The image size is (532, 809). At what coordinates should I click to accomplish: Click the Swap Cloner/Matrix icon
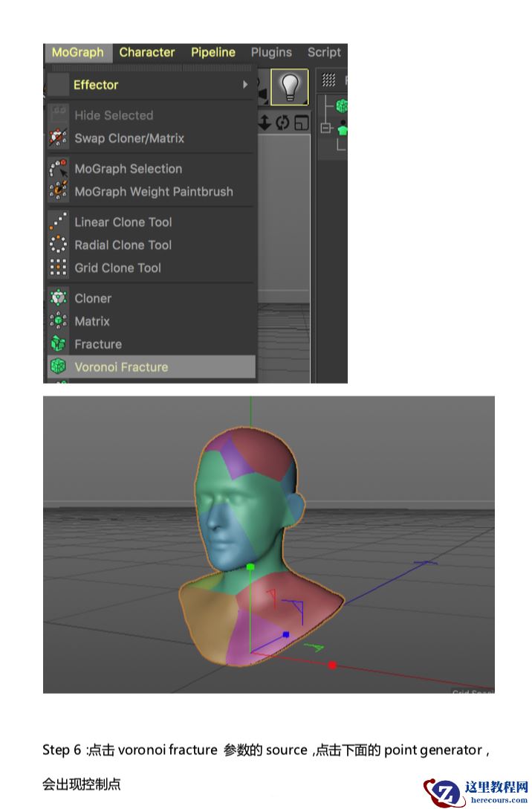(x=58, y=138)
